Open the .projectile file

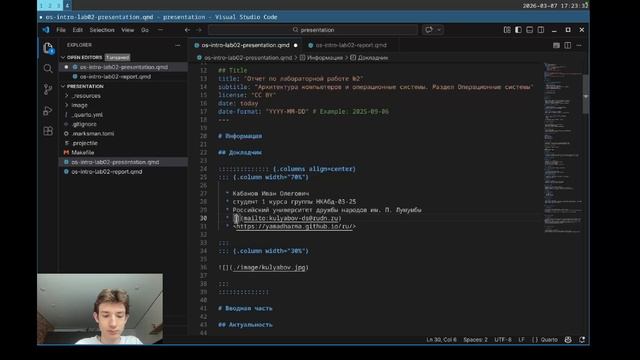click(x=85, y=143)
